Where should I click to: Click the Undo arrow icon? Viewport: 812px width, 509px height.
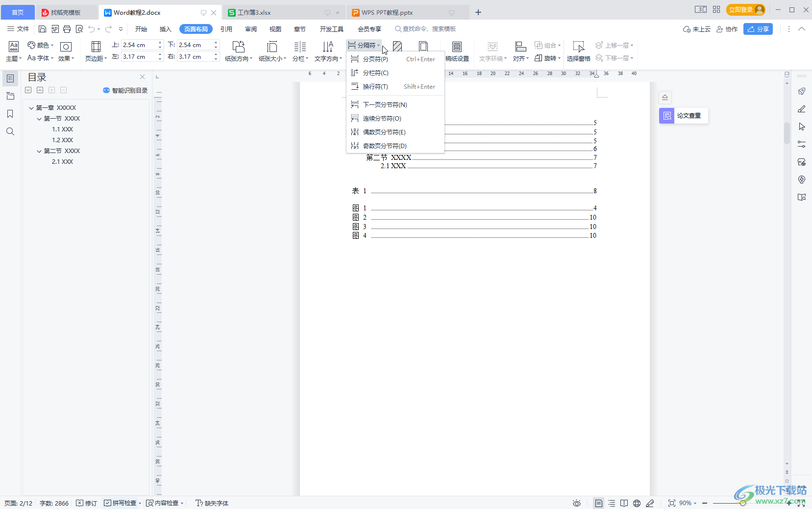(x=91, y=29)
